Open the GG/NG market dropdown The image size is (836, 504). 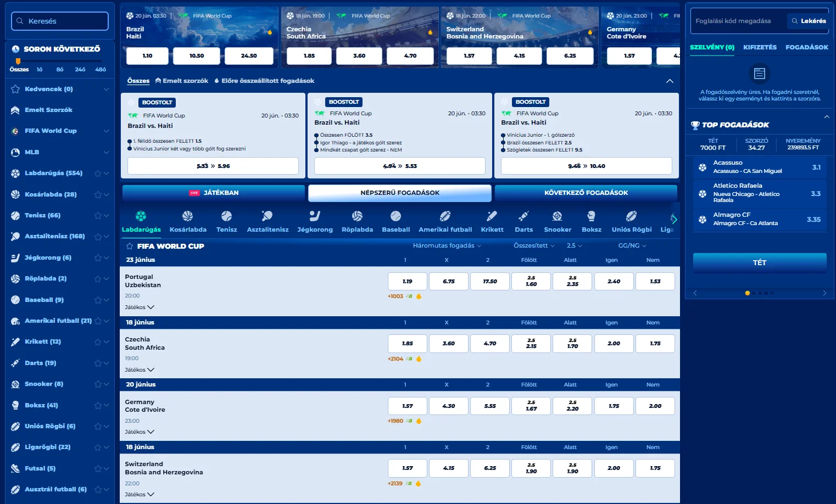coord(632,245)
